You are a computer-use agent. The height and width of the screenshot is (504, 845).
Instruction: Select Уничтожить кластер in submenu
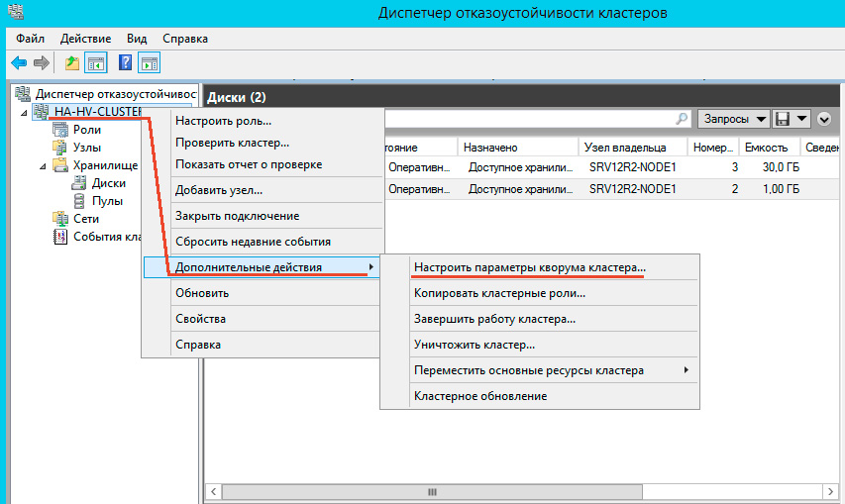click(x=474, y=345)
